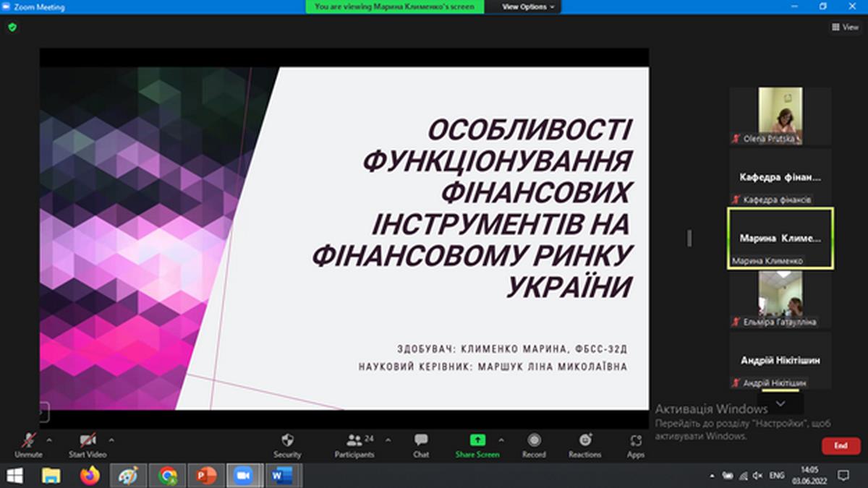Open Word from the taskbar

coord(281,475)
